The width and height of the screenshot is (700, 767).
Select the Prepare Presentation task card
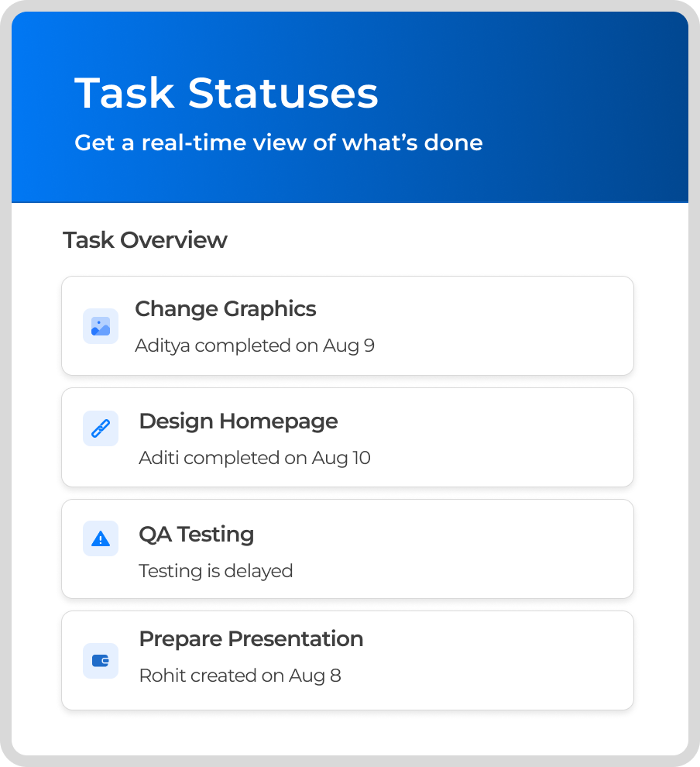348,660
